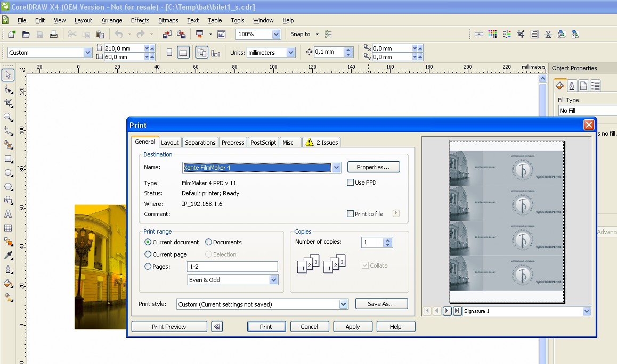Screen dimensions: 617x364
Task: Click the Save As... button
Action: 381,304
